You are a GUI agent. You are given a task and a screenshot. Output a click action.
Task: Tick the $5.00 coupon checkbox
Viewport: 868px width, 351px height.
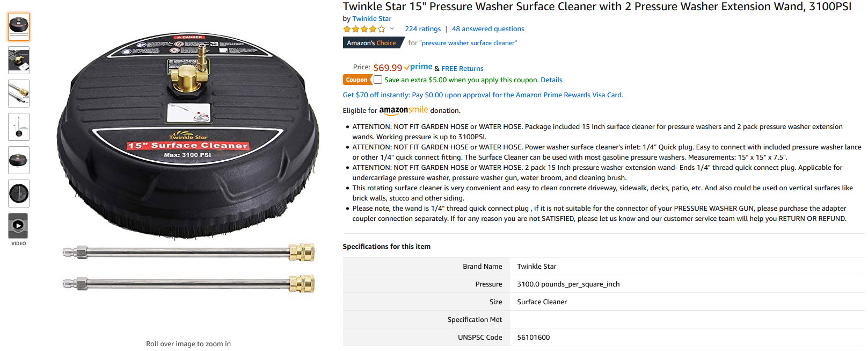pos(378,80)
